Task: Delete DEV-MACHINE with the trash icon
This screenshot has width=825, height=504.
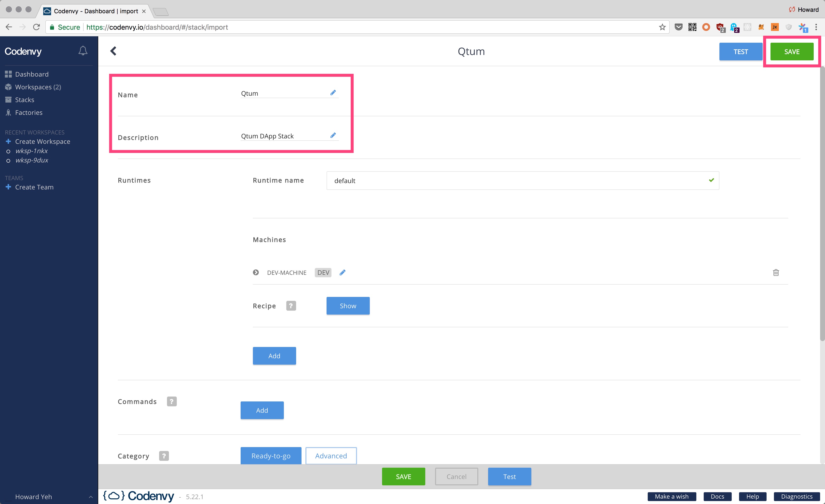Action: 776,272
